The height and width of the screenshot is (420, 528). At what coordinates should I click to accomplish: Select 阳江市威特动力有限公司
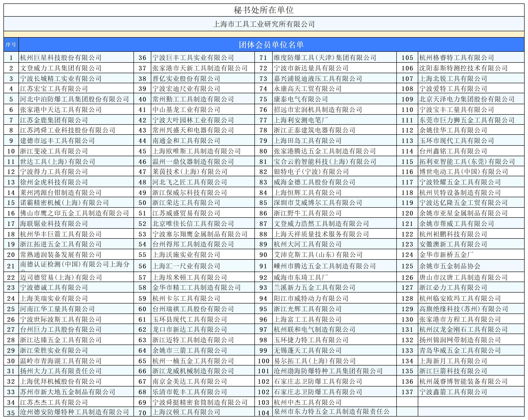coord(311,298)
